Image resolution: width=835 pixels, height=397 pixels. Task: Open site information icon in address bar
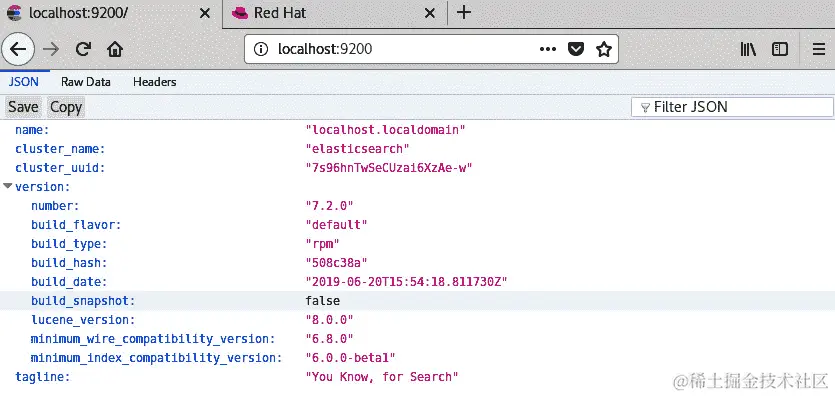coord(260,49)
